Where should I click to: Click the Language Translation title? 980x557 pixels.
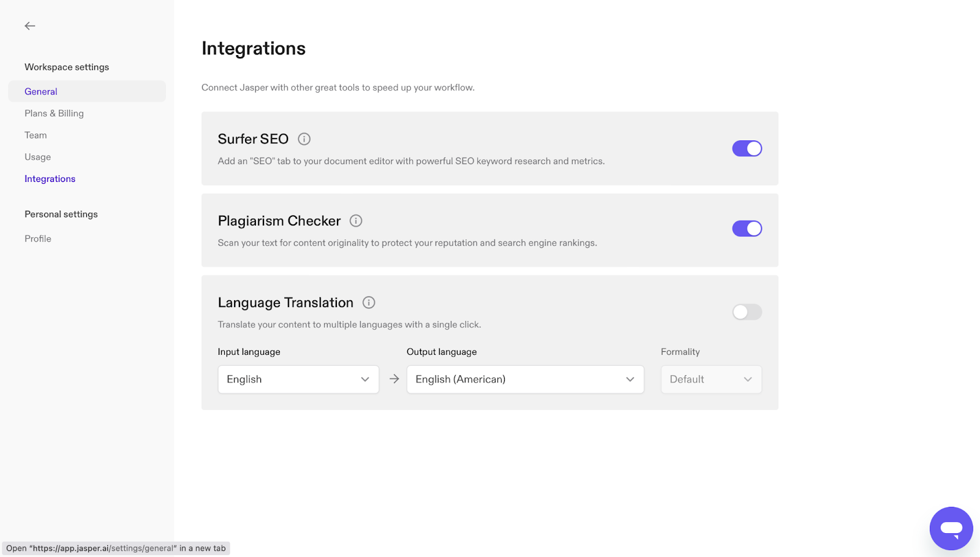[x=285, y=303]
